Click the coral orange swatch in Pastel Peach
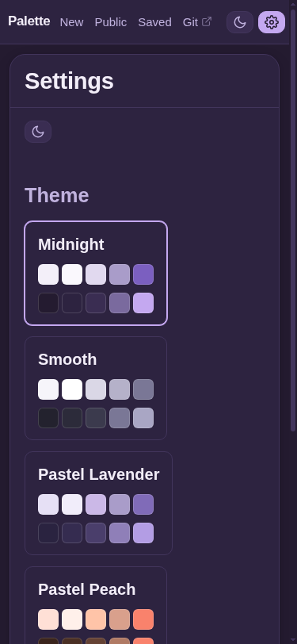This screenshot has height=644, width=297. 143,619
